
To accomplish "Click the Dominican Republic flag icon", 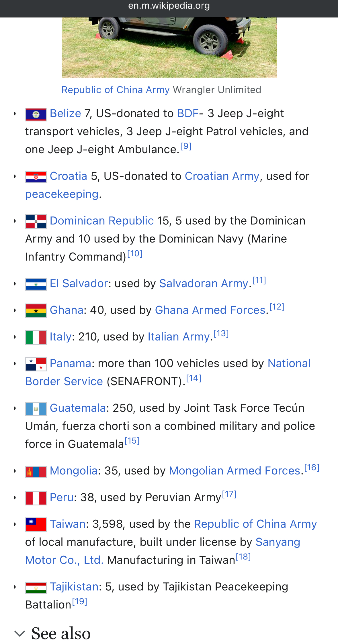I will [x=36, y=222].
